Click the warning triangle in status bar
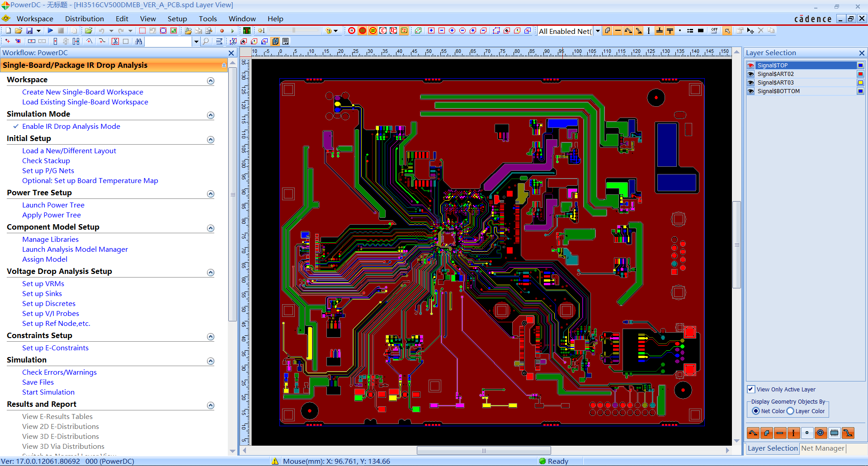 click(x=275, y=461)
